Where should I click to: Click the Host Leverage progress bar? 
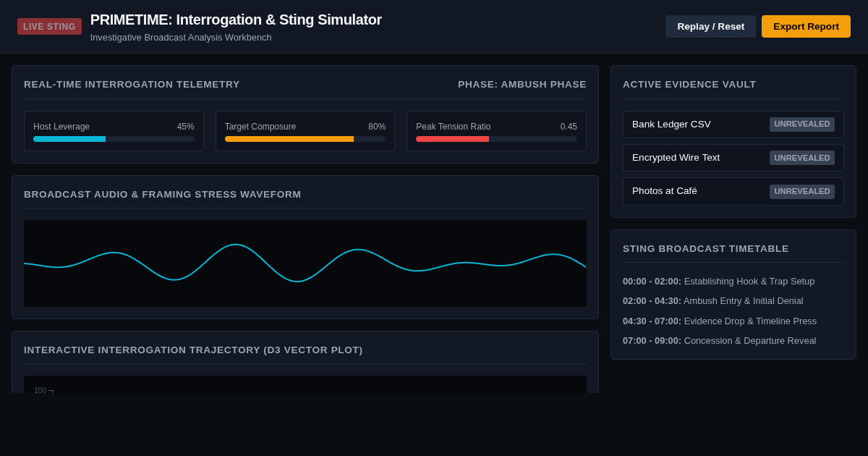tap(114, 139)
